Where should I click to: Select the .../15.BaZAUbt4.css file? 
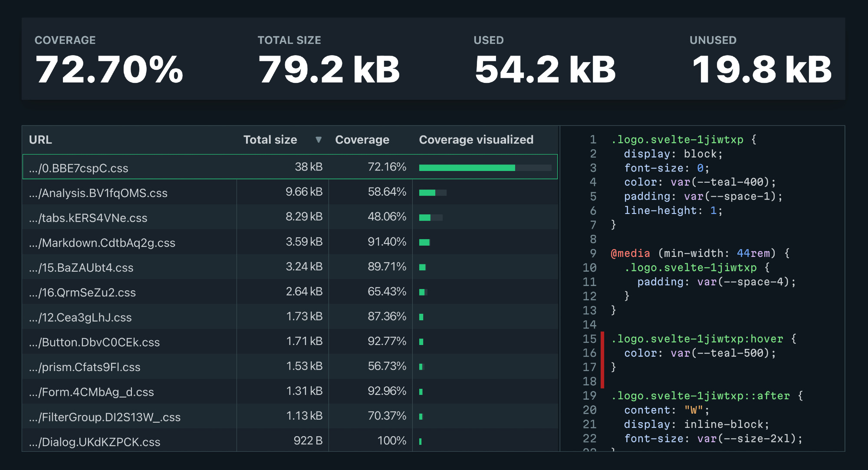click(x=81, y=268)
